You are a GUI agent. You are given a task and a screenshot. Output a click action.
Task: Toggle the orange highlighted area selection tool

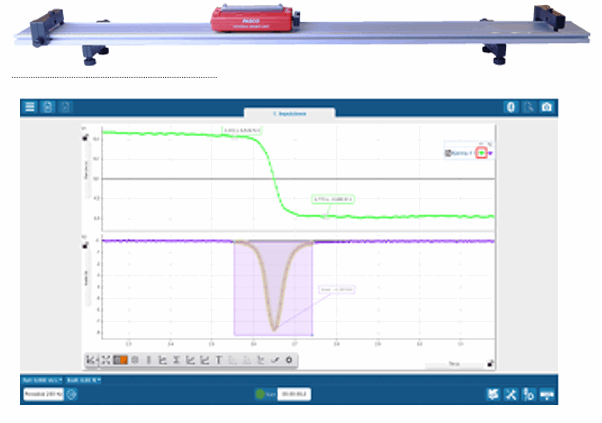[x=120, y=359]
